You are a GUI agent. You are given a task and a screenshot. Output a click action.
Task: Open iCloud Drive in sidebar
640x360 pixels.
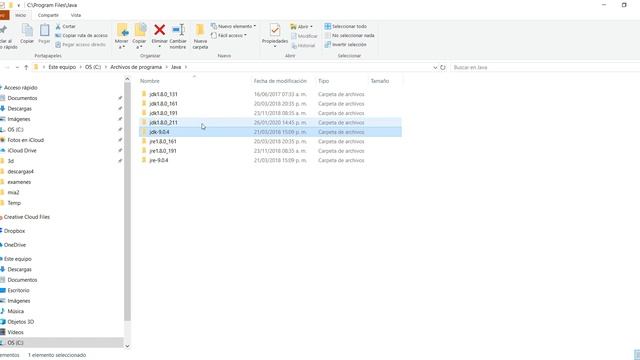coord(22,151)
